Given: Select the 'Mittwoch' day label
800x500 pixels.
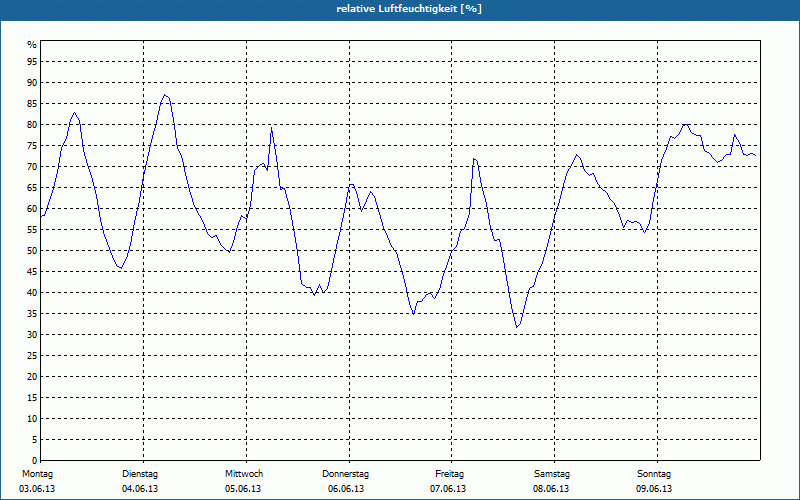Looking at the screenshot, I should [244, 474].
